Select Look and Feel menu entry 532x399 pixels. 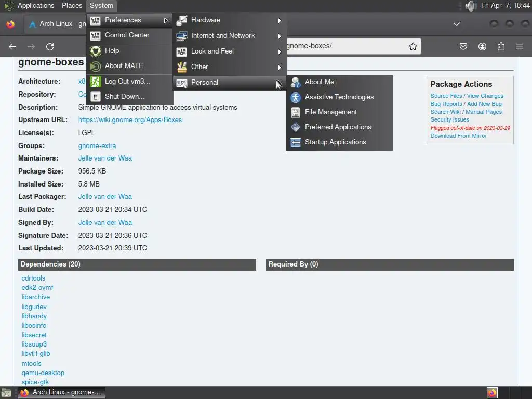pos(230,51)
